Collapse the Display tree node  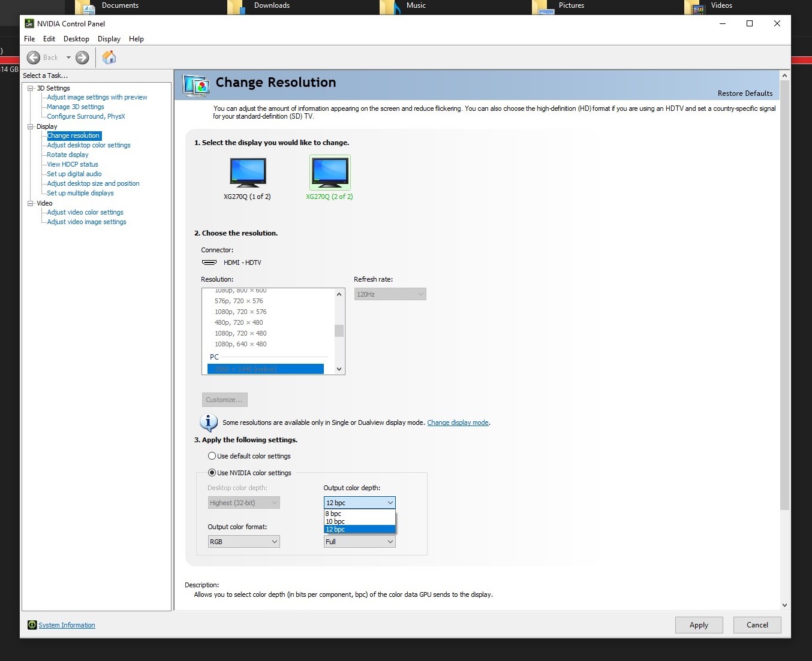tap(30, 126)
